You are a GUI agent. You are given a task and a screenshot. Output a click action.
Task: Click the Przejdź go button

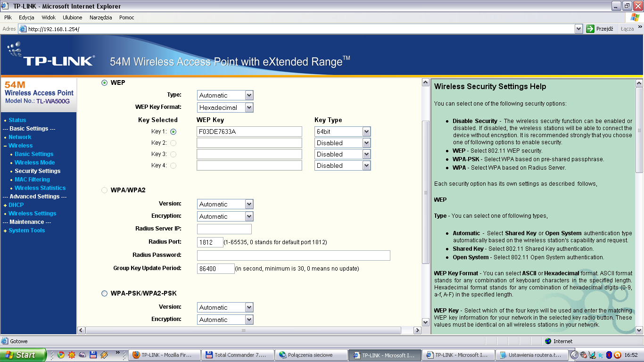(600, 29)
